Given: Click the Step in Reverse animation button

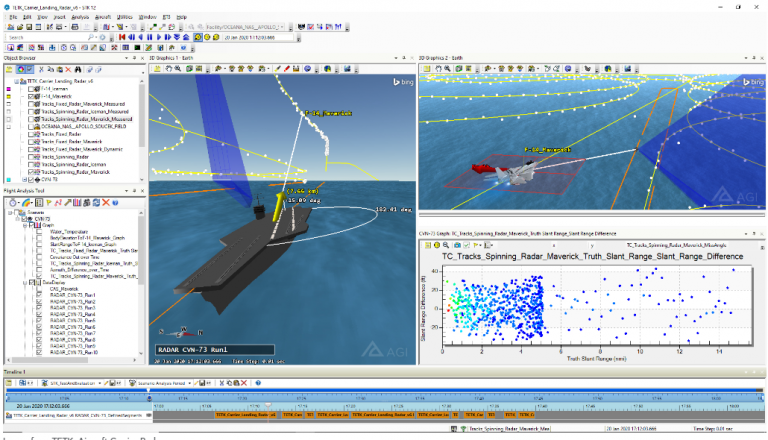Looking at the screenshot, I should click(x=131, y=37).
